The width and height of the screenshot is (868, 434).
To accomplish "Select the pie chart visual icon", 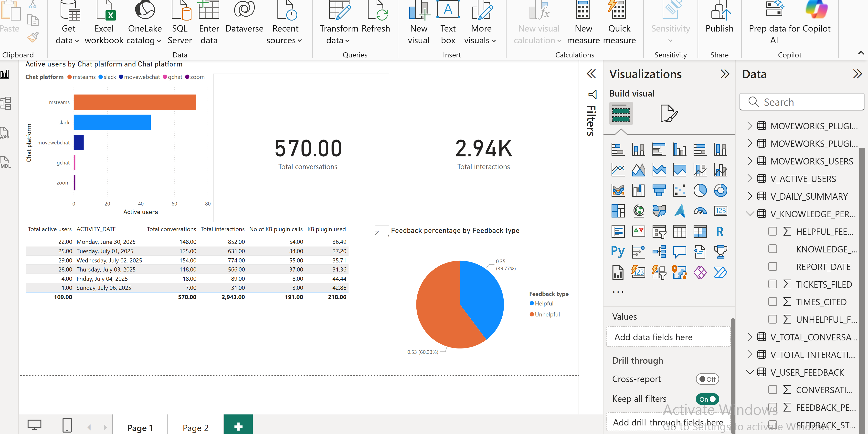I will 700,191.
